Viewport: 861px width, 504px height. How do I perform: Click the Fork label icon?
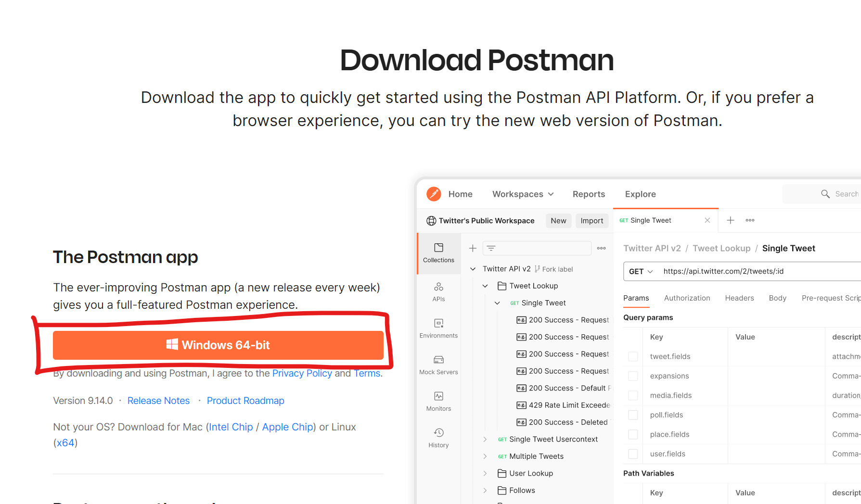(537, 269)
